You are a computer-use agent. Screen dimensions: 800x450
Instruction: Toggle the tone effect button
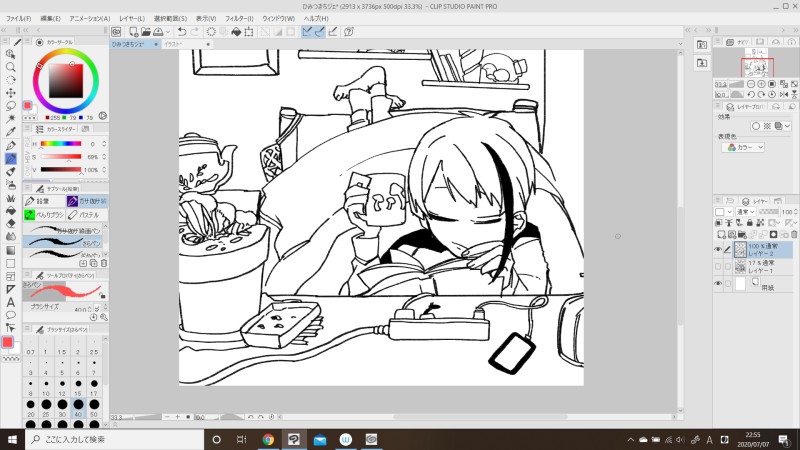coord(767,126)
